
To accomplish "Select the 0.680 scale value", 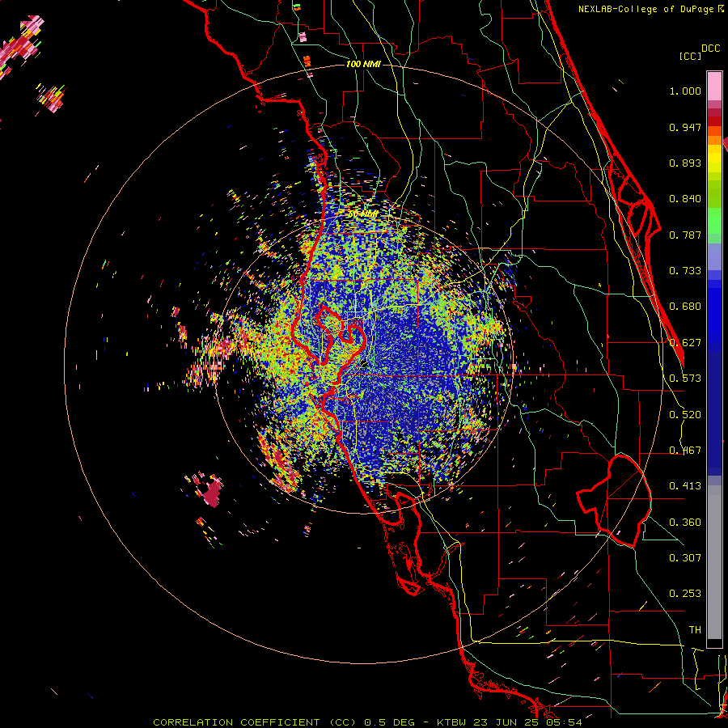I will coord(685,307).
